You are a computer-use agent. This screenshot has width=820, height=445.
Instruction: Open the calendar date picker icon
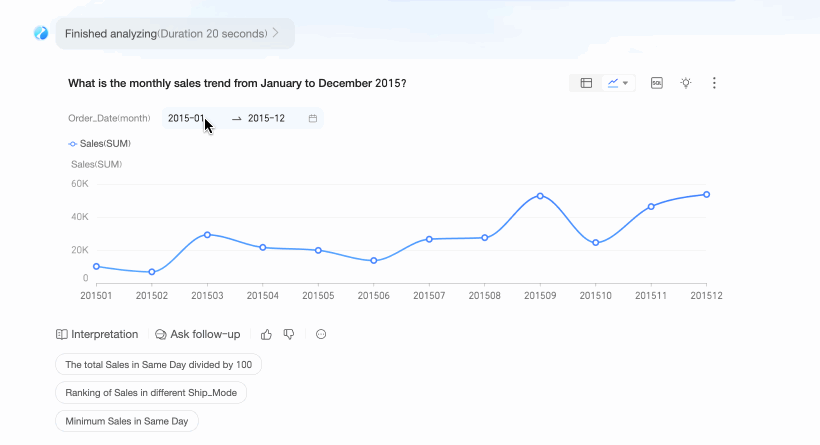coord(313,118)
